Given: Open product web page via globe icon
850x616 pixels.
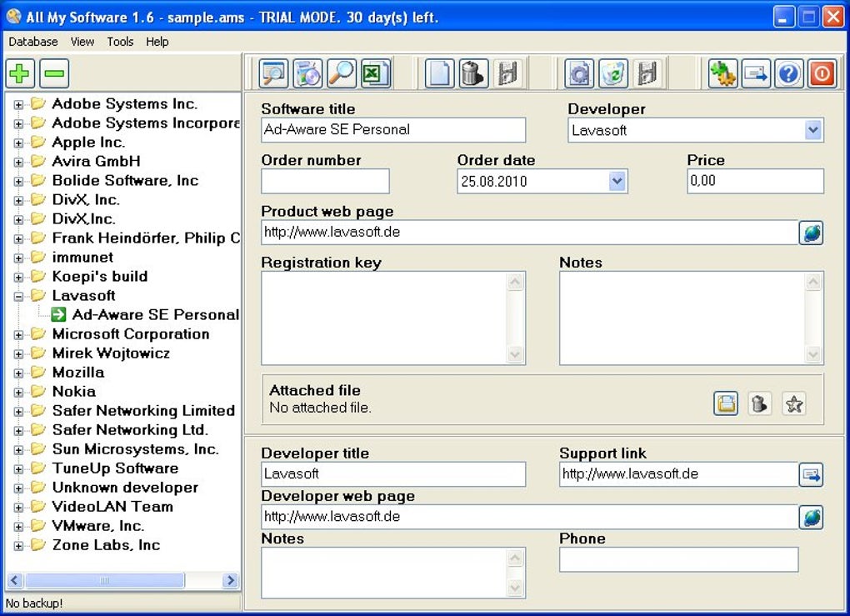Looking at the screenshot, I should point(811,233).
